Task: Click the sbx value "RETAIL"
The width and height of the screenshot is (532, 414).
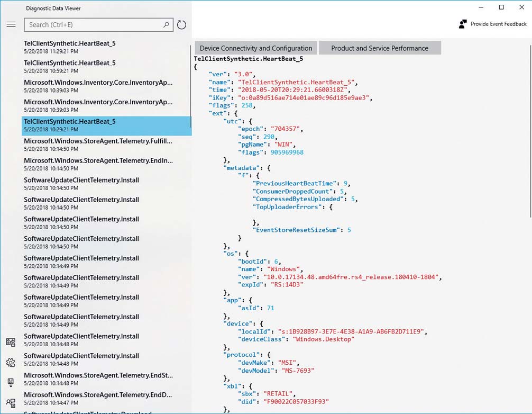Action: coord(278,394)
